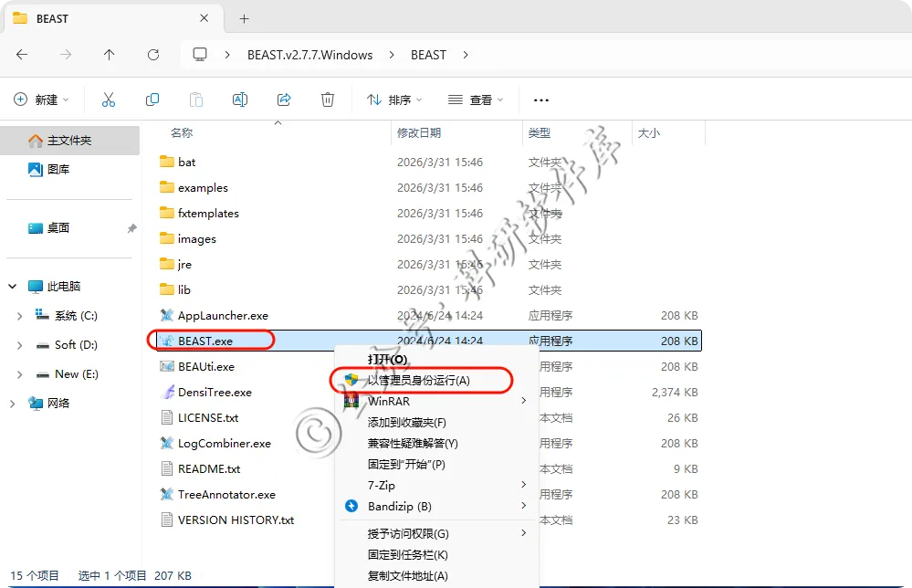Viewport: 912px width, 588px height.
Task: Click the This PC monitor icon in address bar
Action: (x=200, y=55)
